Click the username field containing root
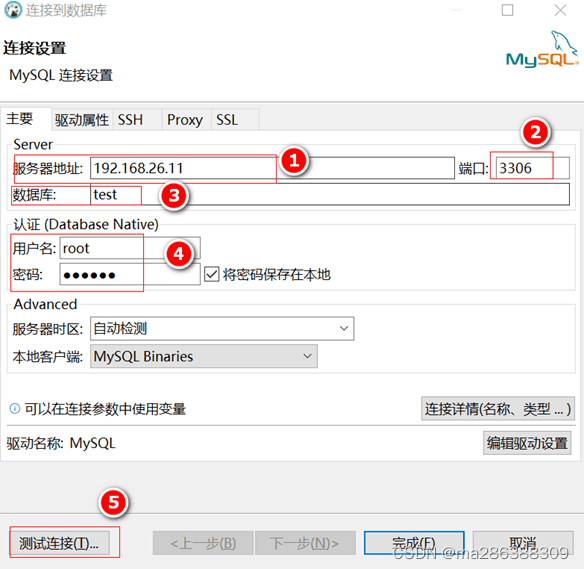The image size is (584, 569). 130,248
